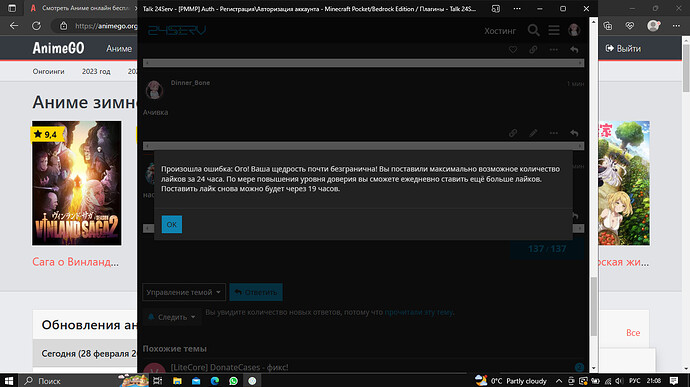Show hidden system tray icons
This screenshot has height=387, width=690.
click(x=559, y=381)
